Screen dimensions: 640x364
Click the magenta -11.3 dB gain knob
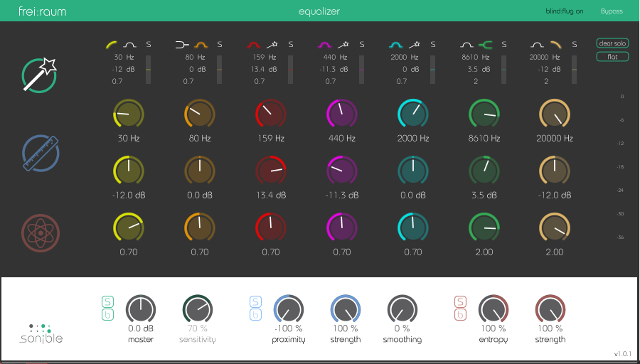click(341, 171)
